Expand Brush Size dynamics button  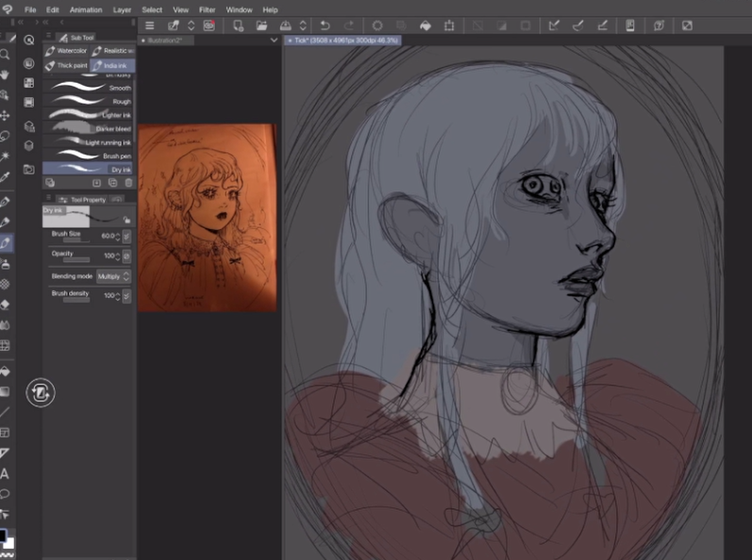[x=126, y=237]
